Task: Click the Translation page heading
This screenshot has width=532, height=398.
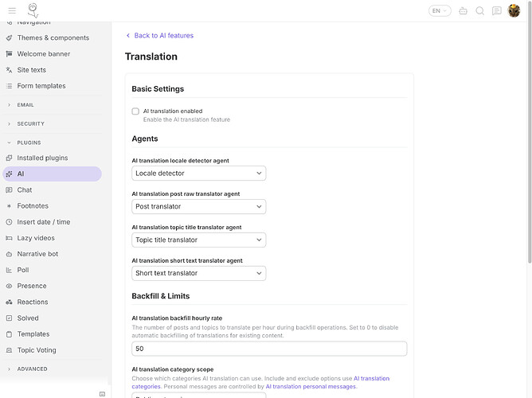Action: 151,57
